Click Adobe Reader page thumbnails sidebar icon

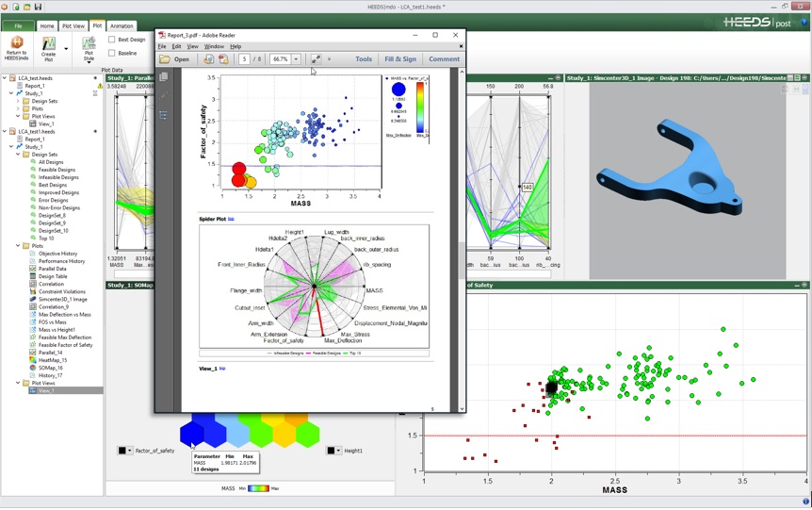(x=164, y=76)
